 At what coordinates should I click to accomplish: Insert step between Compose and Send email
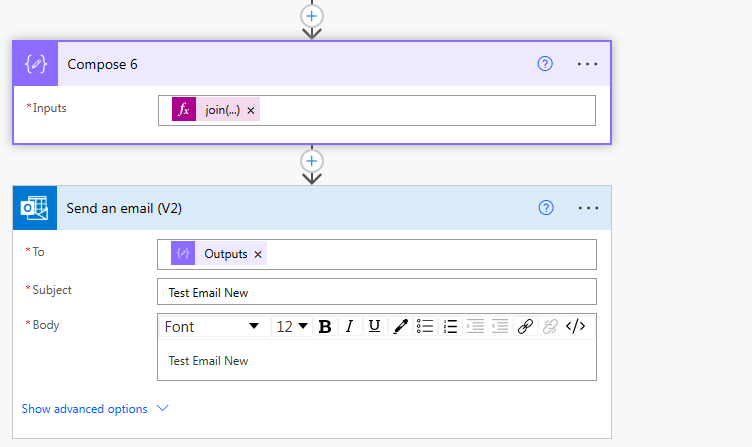coord(312,161)
